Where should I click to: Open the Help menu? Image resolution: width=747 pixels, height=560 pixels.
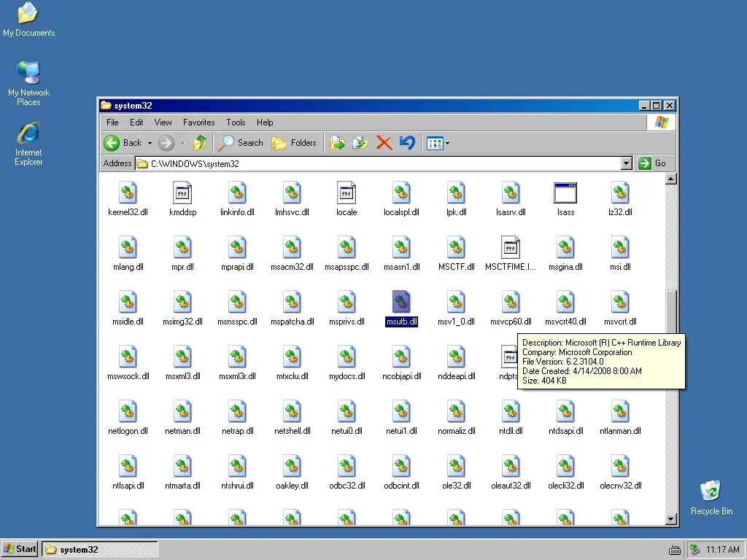265,122
